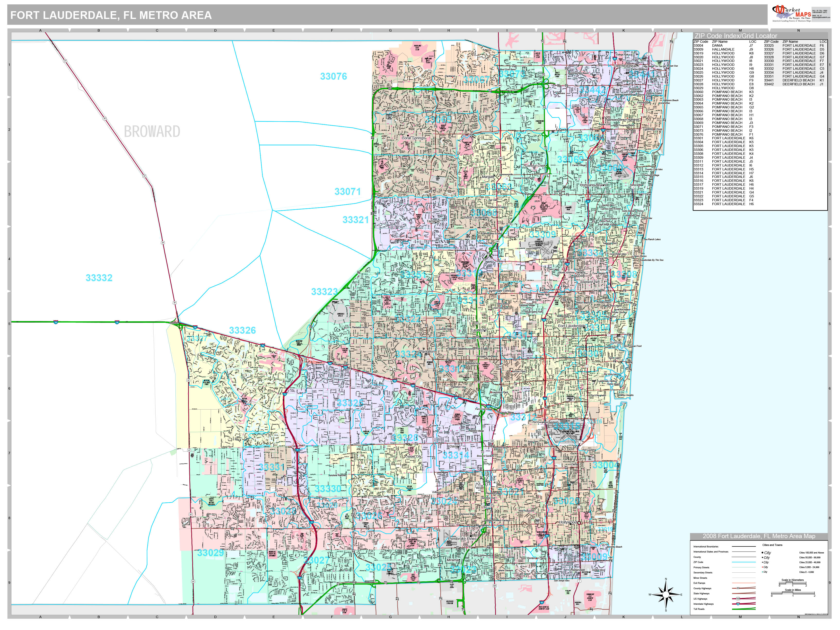Image resolution: width=840 pixels, height=630 pixels.
Task: Click the 'FORT LAUDERDALE, FL METRO AREA' title
Action: click(x=111, y=15)
